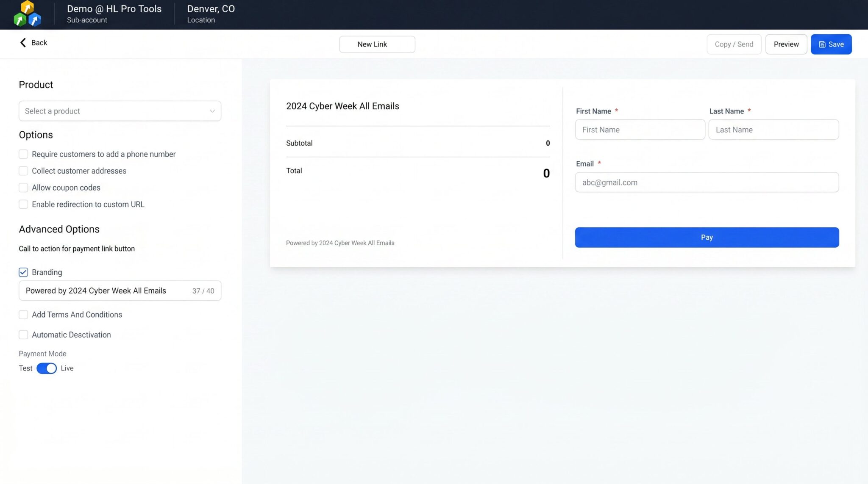
Task: Enable Automatic Desctivation checkbox
Action: pos(23,335)
